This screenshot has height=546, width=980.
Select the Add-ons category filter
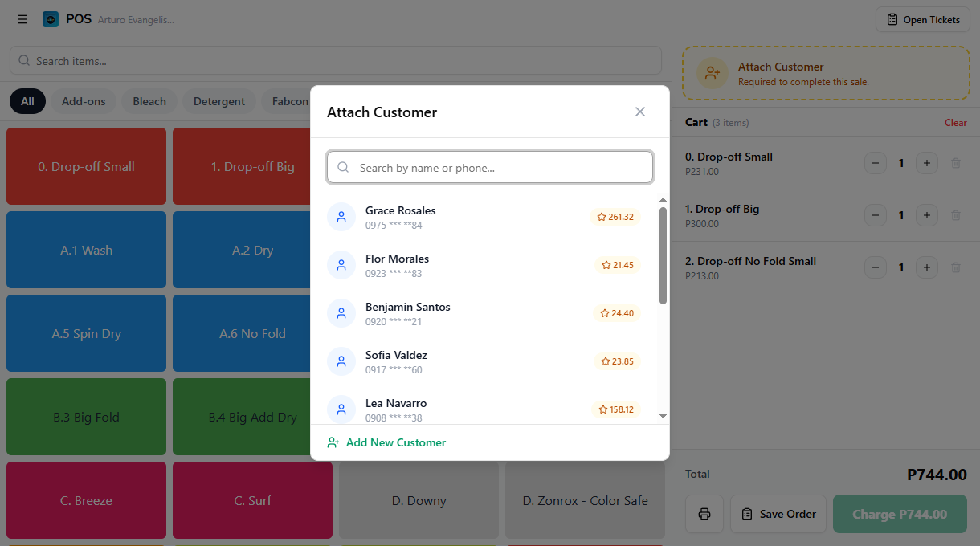click(84, 101)
